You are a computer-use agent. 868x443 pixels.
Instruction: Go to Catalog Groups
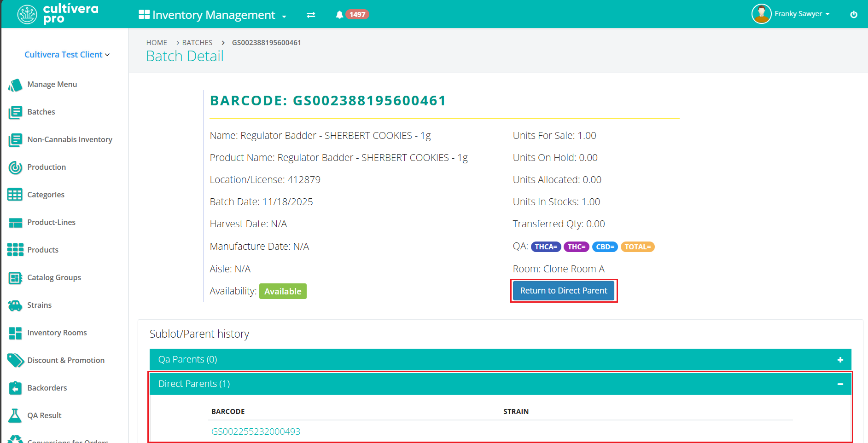[54, 278]
